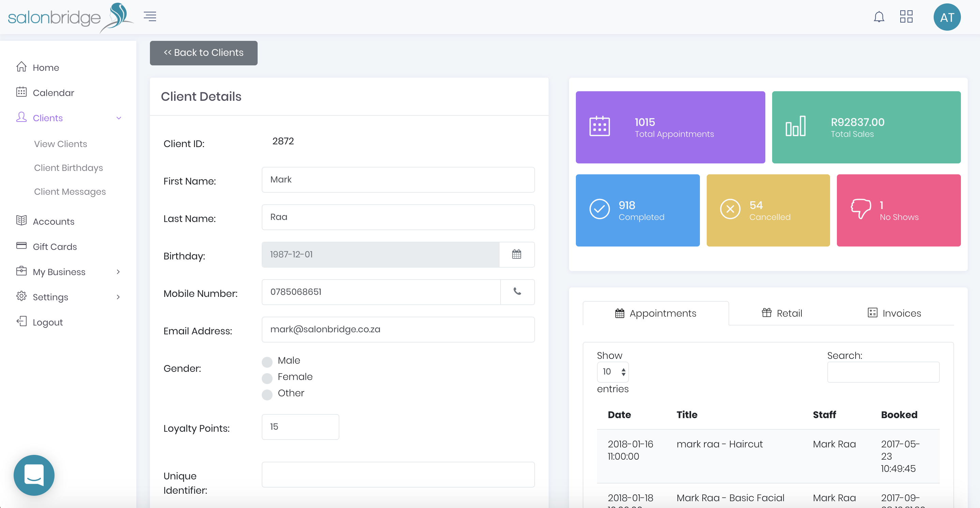Click Back to Clients button

[203, 53]
